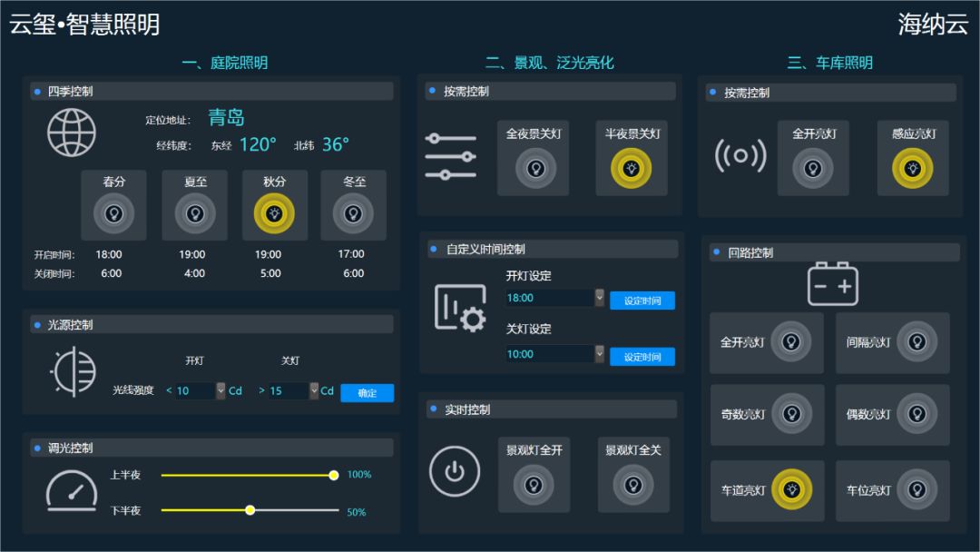Screen dimensions: 980x552
Task: Select the 二、景观、泛光亮化 section heading
Action: pyautogui.click(x=549, y=63)
